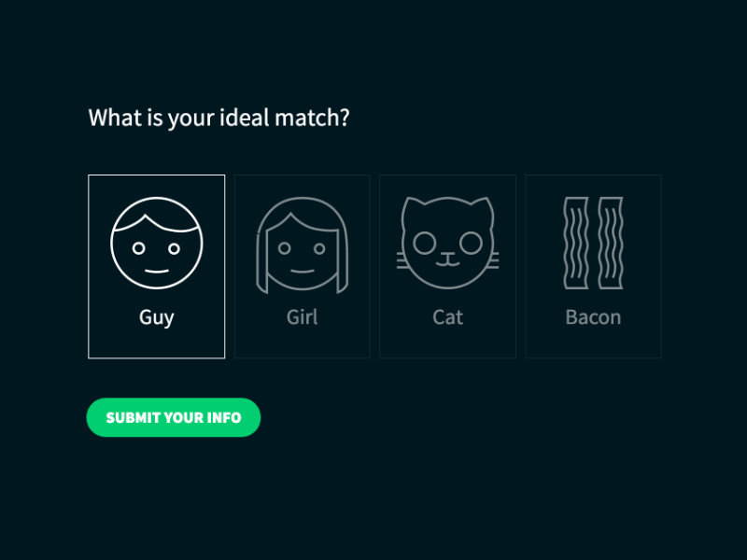Viewport: 747px width, 560px height.
Task: Click the "Girl" text label
Action: pyautogui.click(x=302, y=317)
